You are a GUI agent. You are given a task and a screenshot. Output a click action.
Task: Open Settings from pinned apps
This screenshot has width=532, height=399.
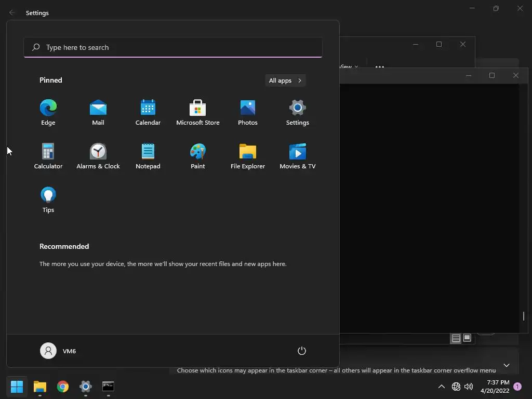tap(298, 113)
